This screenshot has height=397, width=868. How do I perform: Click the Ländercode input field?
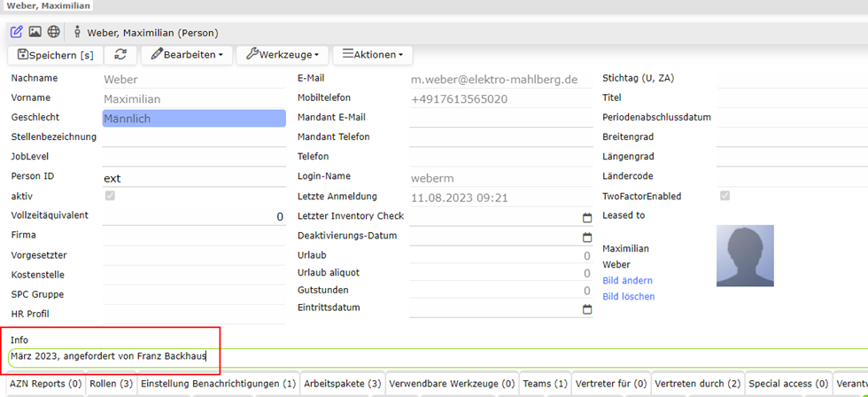point(792,177)
